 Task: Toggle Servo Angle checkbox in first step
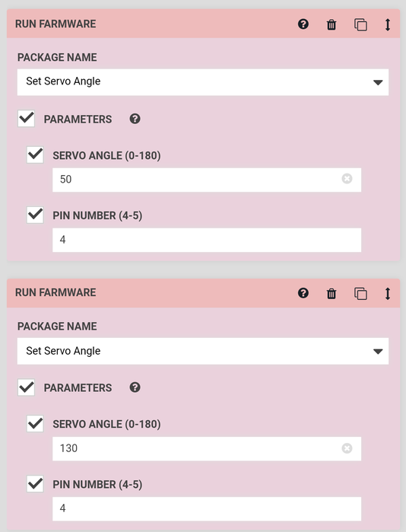(35, 155)
